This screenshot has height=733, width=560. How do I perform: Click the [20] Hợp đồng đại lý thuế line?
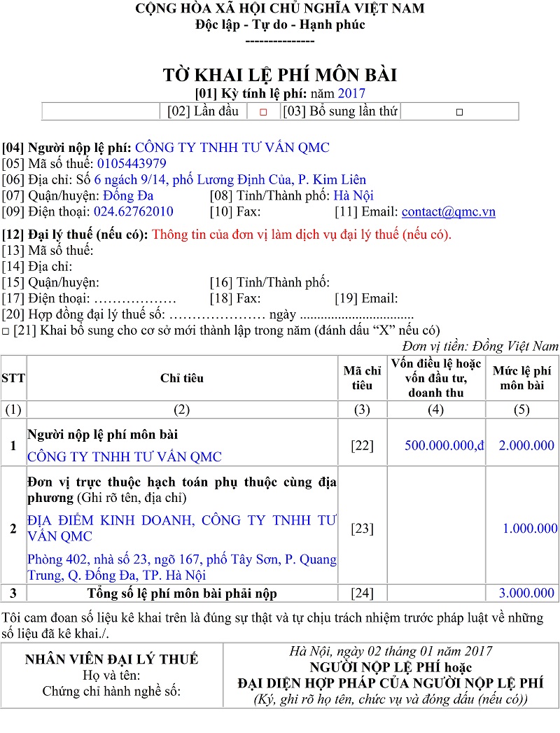[207, 314]
